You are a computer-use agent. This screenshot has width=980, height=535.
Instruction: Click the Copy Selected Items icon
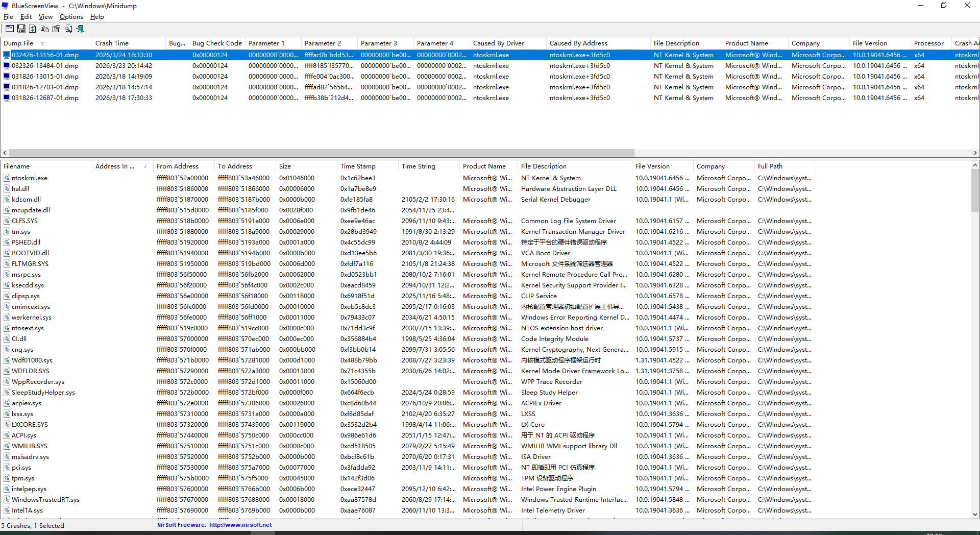44,29
